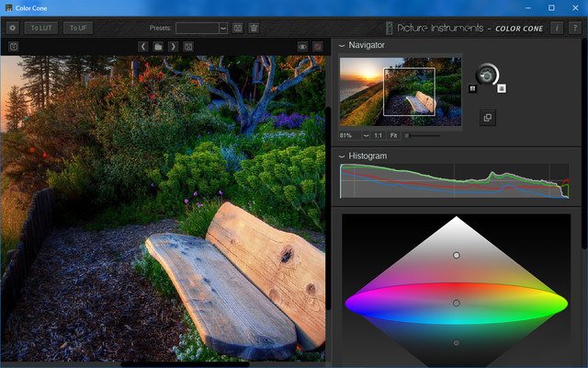Toggle the eye preview visibility
Image resolution: width=588 pixels, height=368 pixels.
coord(302,46)
